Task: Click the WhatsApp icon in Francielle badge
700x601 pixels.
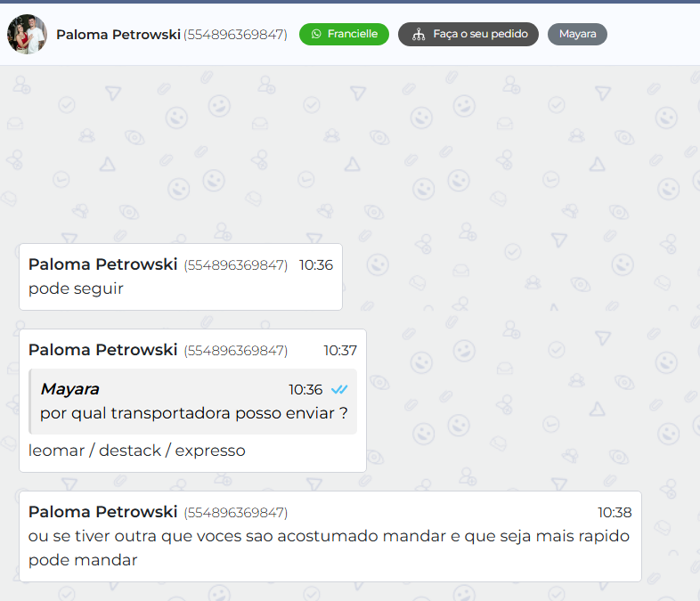Action: (x=316, y=34)
